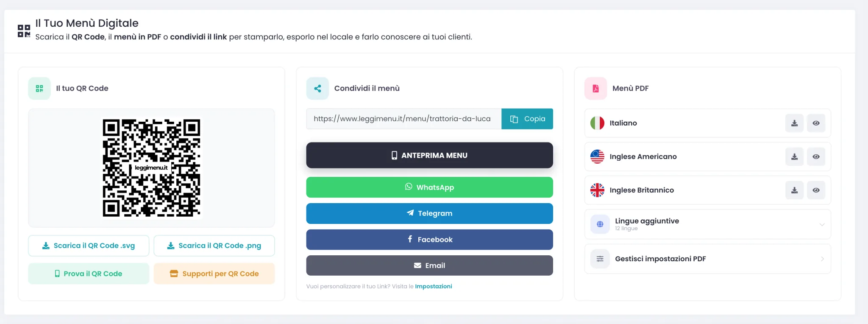This screenshot has width=868, height=324.
Task: Open the Impostazioni link
Action: (x=433, y=286)
